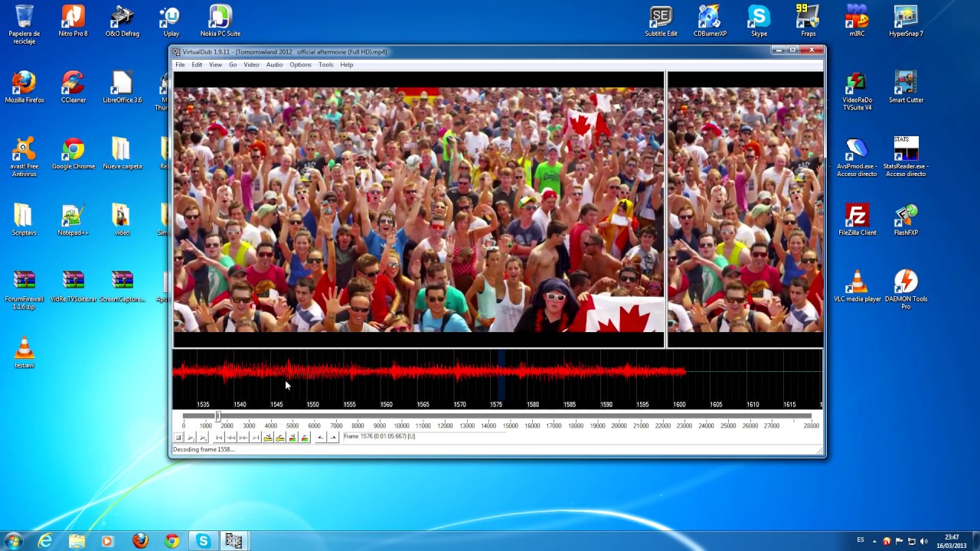Step one frame backward button
980x551 pixels.
pos(231,437)
